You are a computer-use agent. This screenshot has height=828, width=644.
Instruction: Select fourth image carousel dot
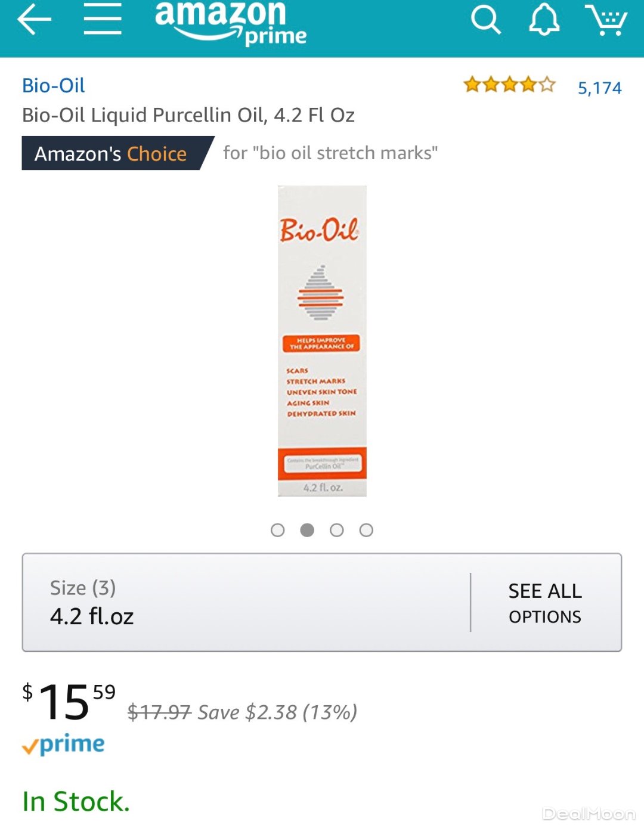pos(366,530)
